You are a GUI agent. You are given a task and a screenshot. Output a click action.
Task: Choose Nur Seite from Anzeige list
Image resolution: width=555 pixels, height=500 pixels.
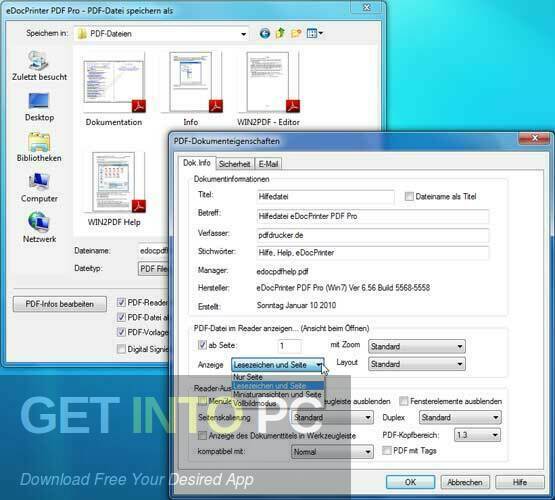[278, 377]
